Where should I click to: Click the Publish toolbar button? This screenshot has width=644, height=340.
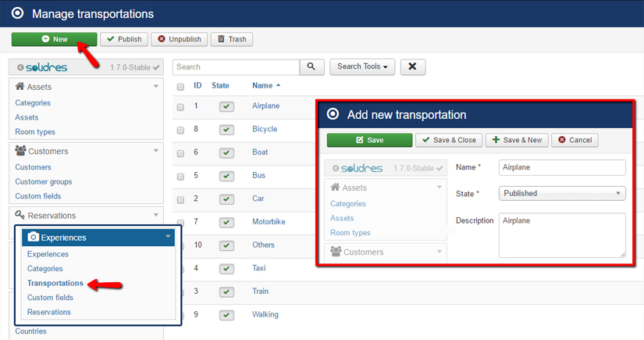(124, 39)
